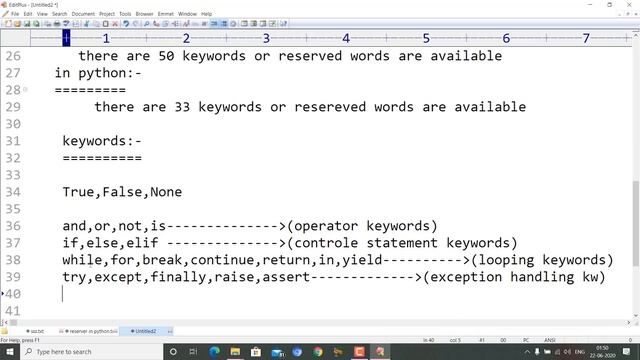The width and height of the screenshot is (640, 360).
Task: Open Find with the magnifier toolbar icon
Action: tap(147, 24)
